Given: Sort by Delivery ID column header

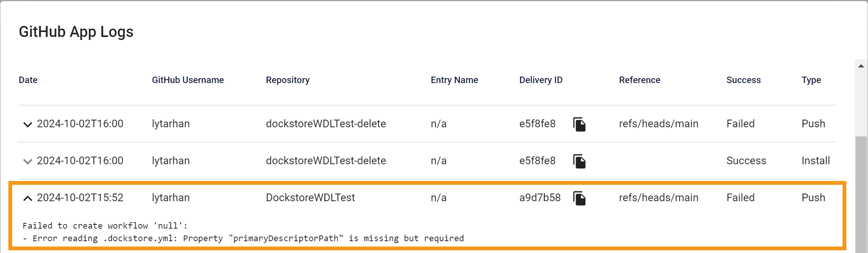Looking at the screenshot, I should tap(541, 80).
